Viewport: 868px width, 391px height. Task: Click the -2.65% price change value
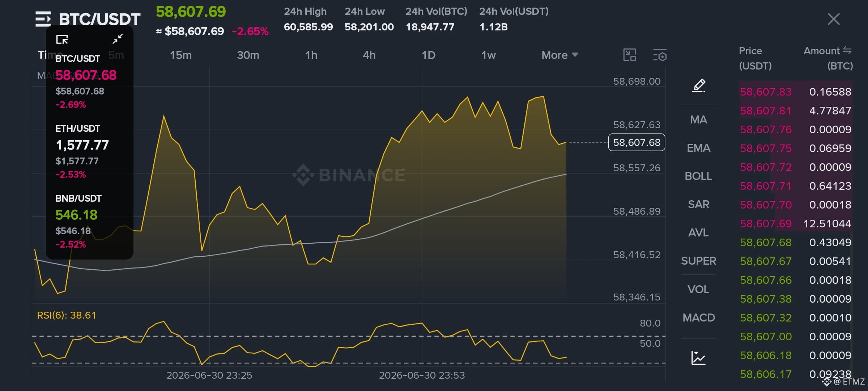250,31
